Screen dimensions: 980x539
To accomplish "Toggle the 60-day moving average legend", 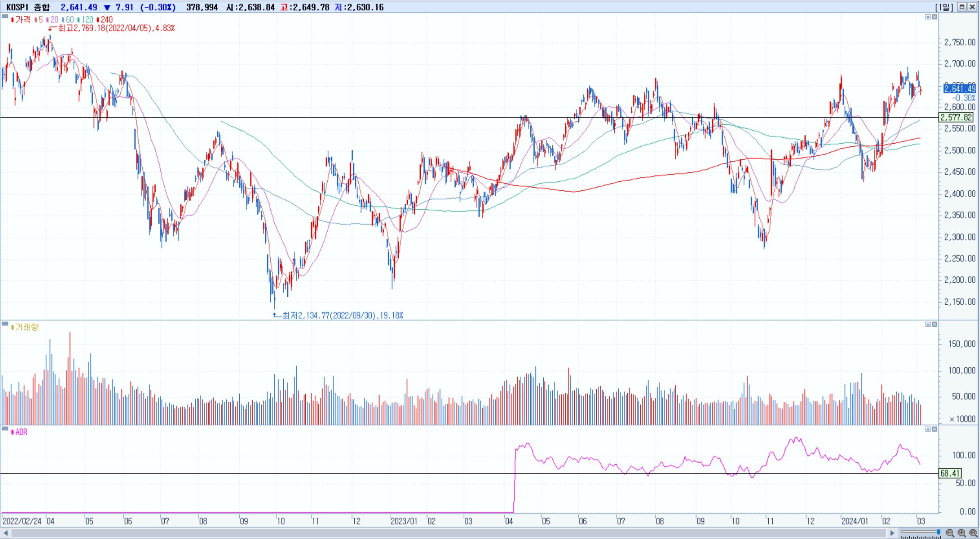I will tap(68, 20).
